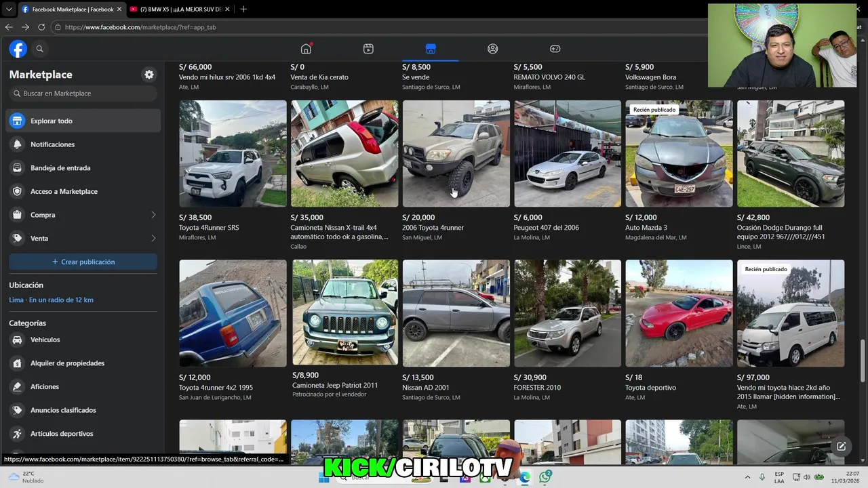Open the Reels video icon
Viewport: 868px width, 488px height.
368,49
